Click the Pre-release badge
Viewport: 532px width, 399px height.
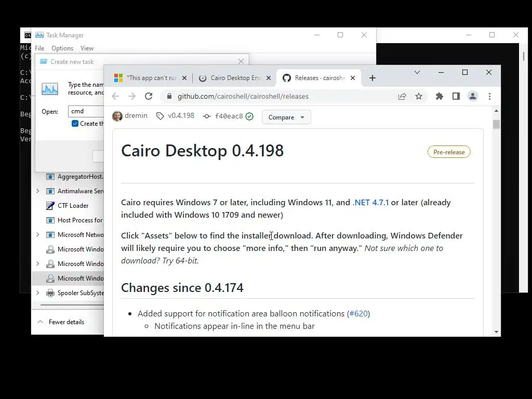(449, 152)
